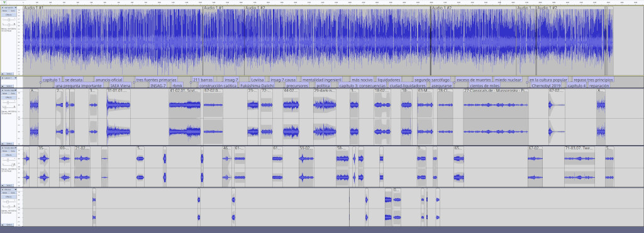Select the 'precursores' label

pos(297,86)
